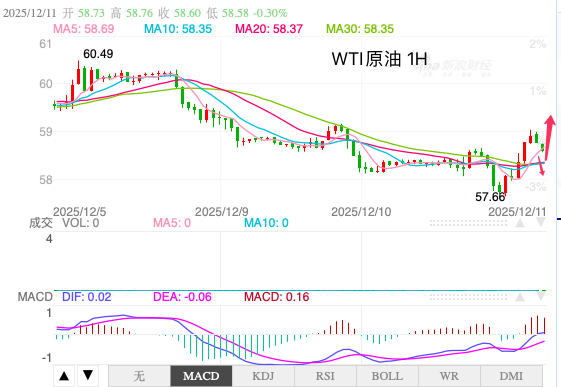This screenshot has height=387, width=561.
Task: Switch to the RSI indicator tab
Action: pyautogui.click(x=325, y=376)
